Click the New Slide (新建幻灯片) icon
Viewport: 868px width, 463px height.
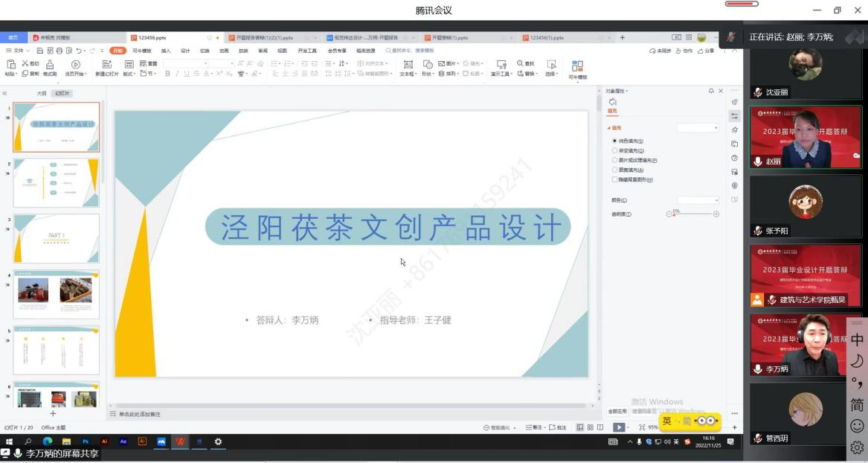(x=106, y=68)
